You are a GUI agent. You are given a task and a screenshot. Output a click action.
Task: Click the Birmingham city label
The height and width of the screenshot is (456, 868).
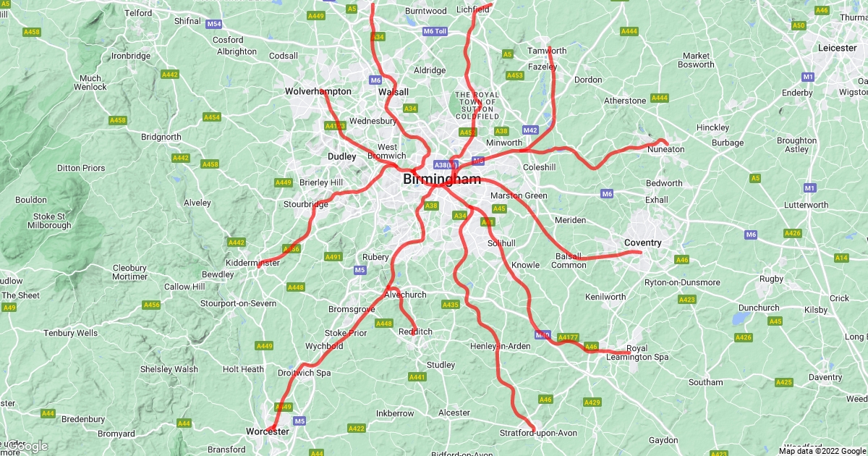442,179
